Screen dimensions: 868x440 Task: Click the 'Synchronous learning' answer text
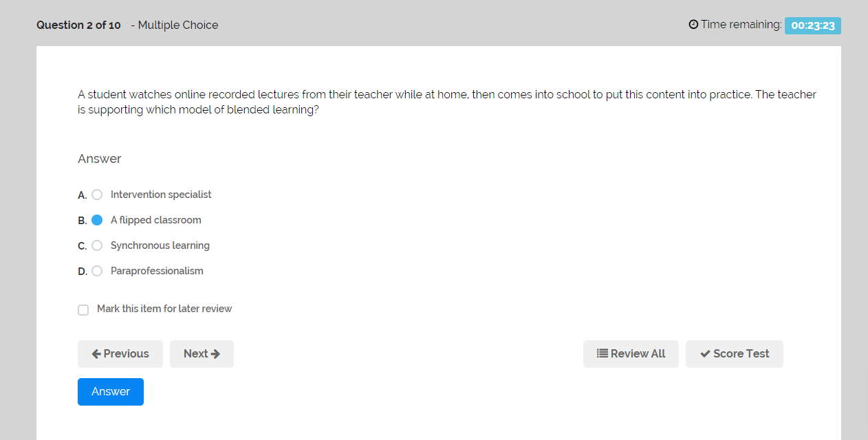click(160, 245)
